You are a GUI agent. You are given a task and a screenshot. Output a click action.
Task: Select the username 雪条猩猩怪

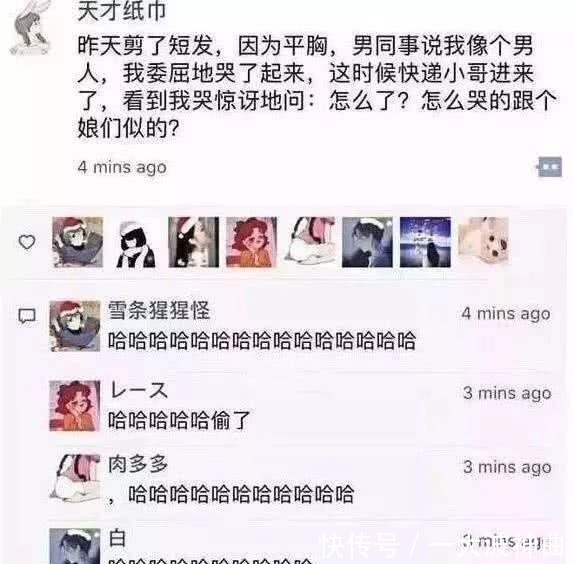159,311
